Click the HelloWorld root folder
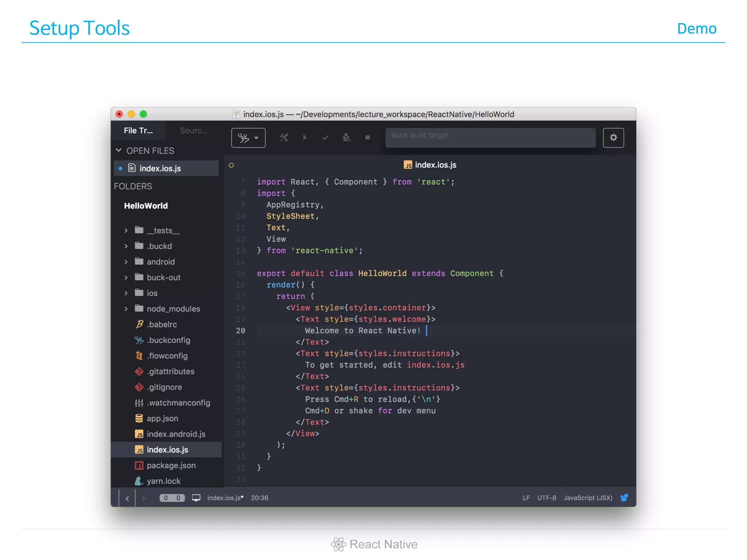The image size is (747, 560). coord(146,206)
